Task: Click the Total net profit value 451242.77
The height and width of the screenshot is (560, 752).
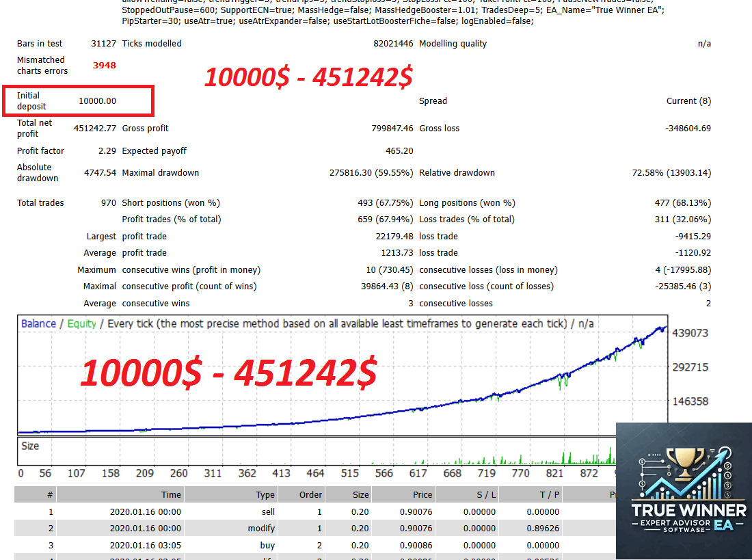Action: (94, 129)
